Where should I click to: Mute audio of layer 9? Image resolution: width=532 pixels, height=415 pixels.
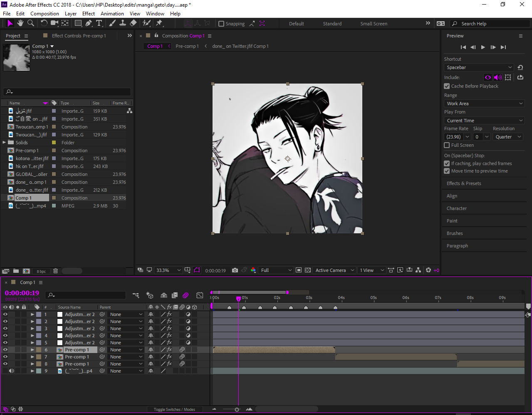pyautogui.click(x=12, y=371)
